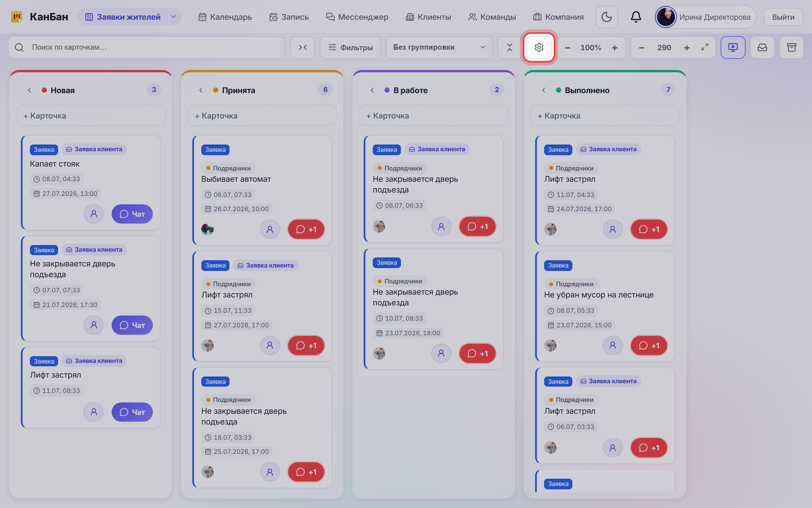Image resolution: width=812 pixels, height=508 pixels.
Task: Open chat on card dated 07.07, 07:33
Action: pos(132,325)
